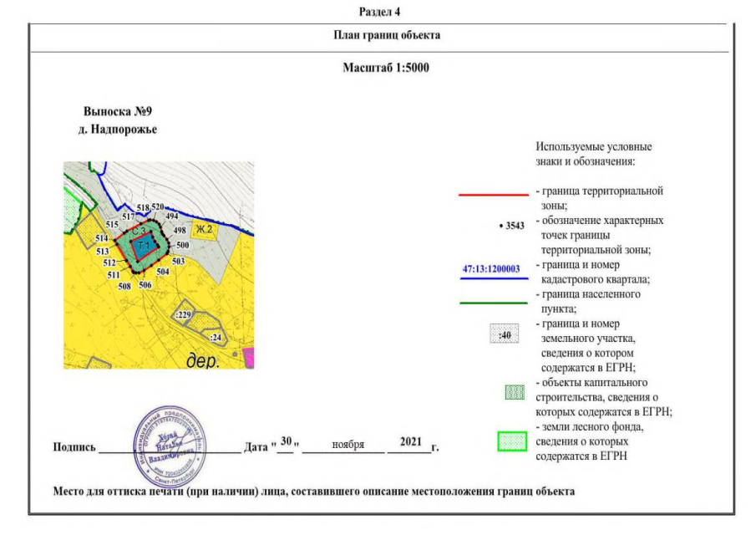Click the blue cadastral number 47:13:1200003

coord(492,268)
